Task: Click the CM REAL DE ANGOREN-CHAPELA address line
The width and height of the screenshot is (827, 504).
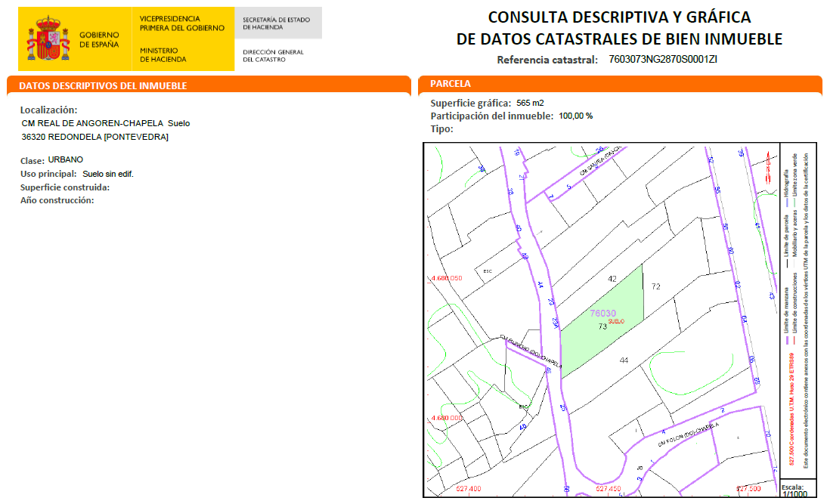Action: pos(106,123)
